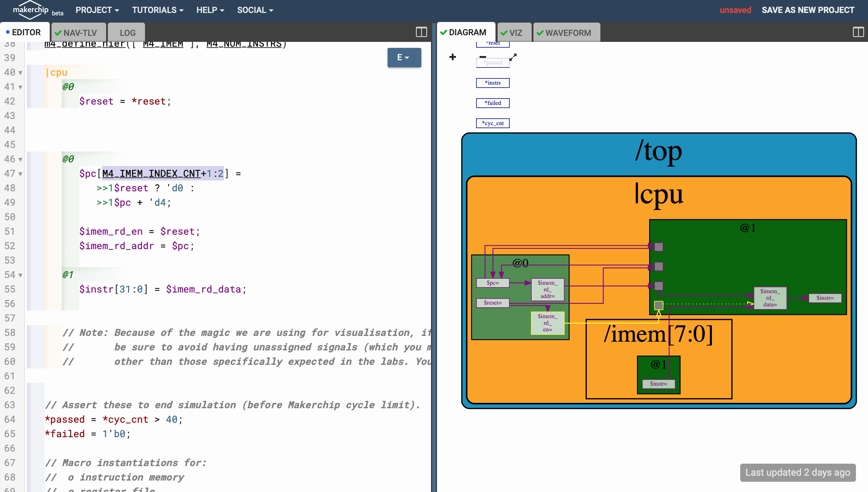Click the DIAGRAM tab icon
The image size is (868, 492).
(x=444, y=33)
